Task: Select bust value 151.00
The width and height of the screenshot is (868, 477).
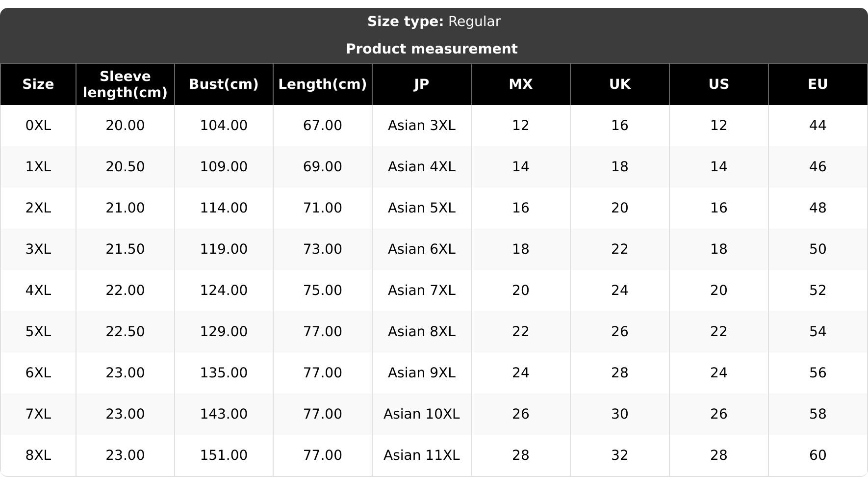Action: (224, 455)
